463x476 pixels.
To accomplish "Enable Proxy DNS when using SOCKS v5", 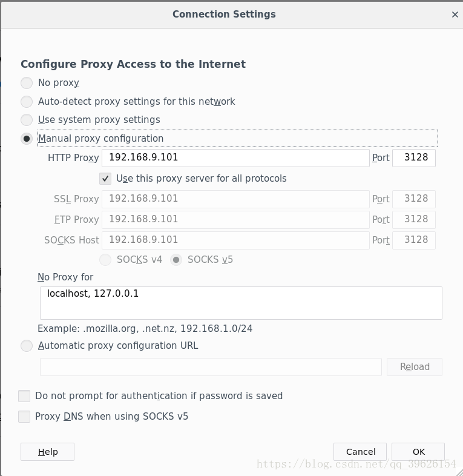I will [24, 417].
